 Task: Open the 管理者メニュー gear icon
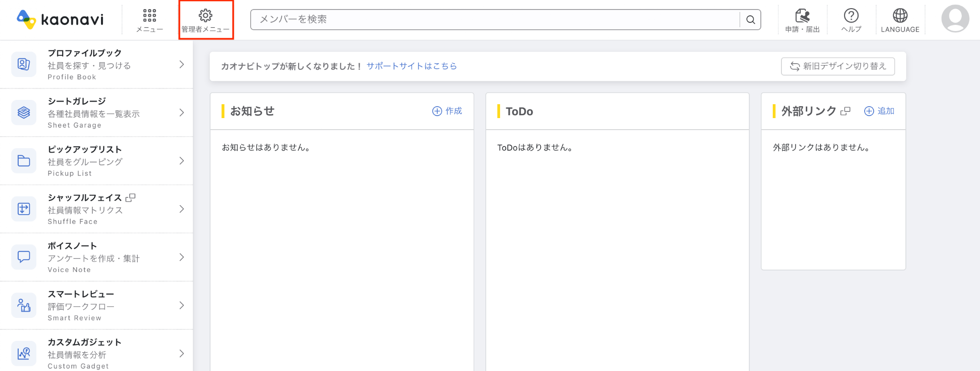(x=205, y=15)
